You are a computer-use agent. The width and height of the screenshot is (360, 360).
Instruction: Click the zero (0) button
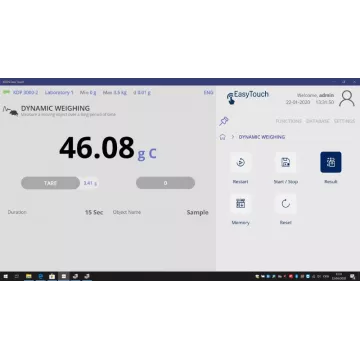click(x=165, y=183)
